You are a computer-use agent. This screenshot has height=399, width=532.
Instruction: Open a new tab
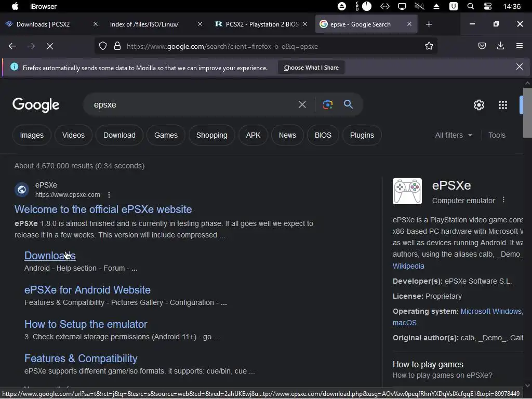click(x=429, y=24)
